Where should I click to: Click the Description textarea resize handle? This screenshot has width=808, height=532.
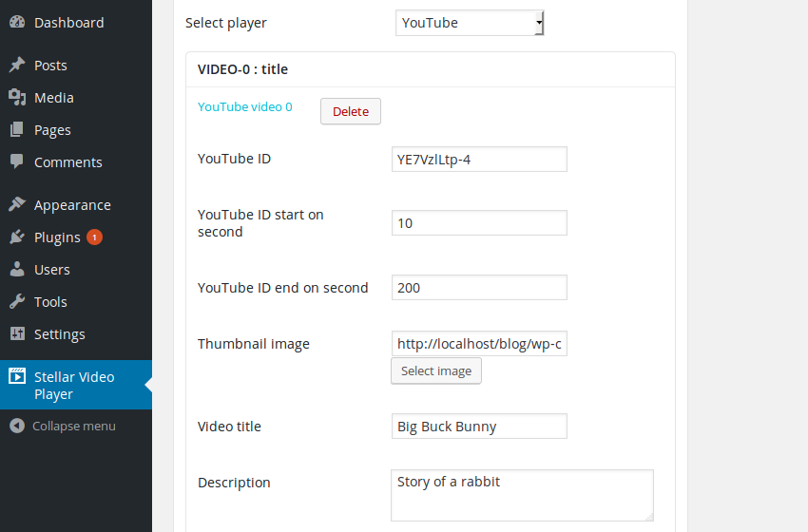point(649,517)
